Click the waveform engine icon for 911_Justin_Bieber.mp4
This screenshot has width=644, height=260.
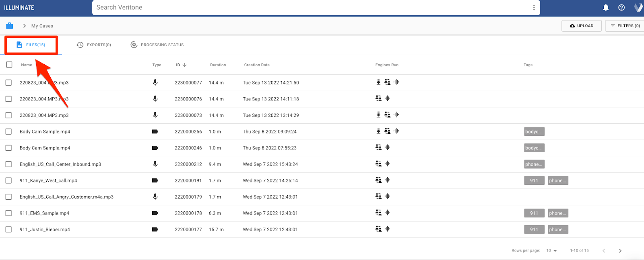pos(387,229)
